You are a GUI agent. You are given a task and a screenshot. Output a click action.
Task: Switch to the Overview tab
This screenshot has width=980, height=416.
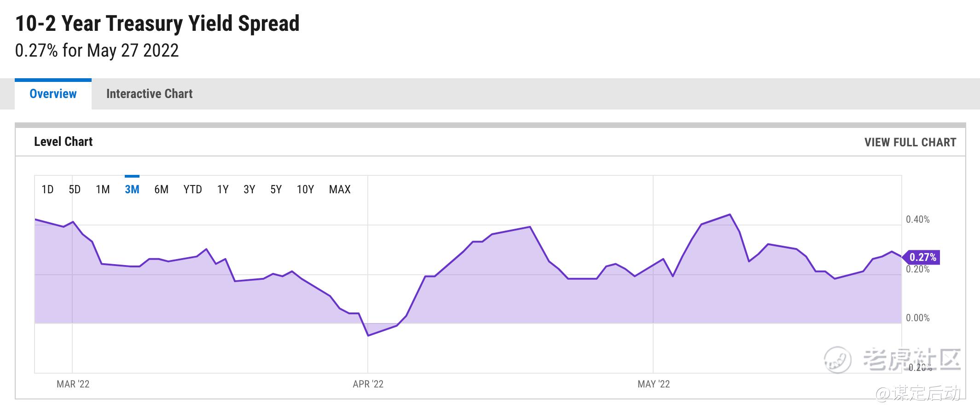coord(53,94)
